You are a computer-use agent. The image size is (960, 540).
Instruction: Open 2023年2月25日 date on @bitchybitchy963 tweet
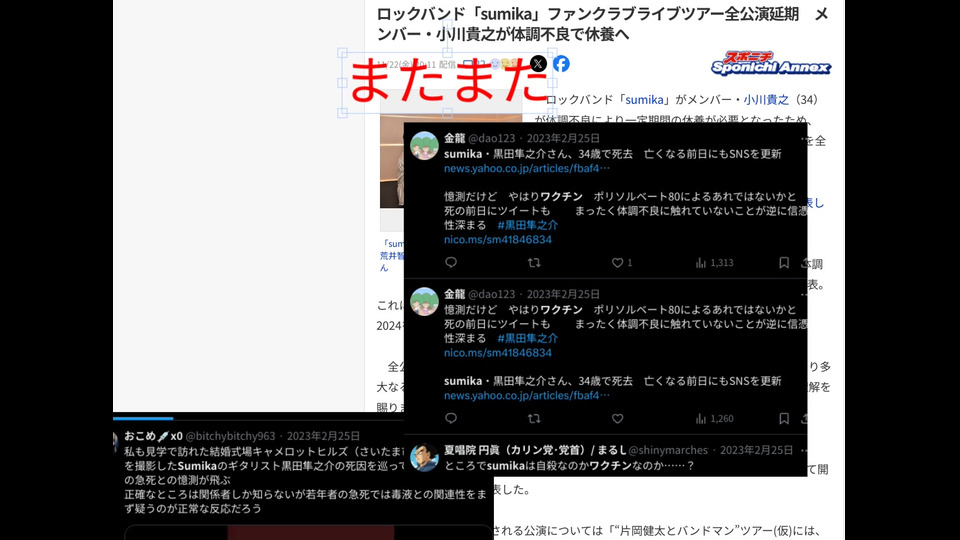pyautogui.click(x=323, y=436)
